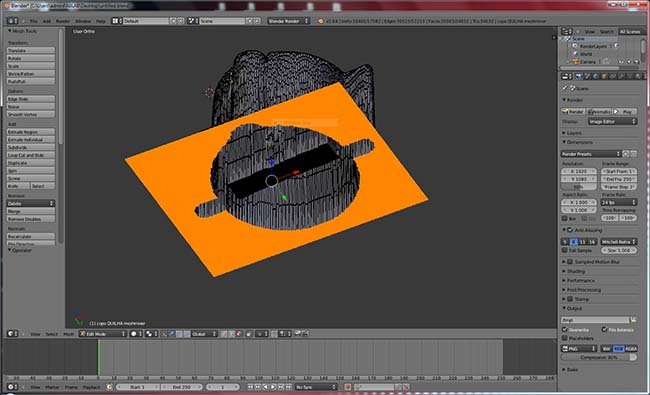Open the File menu

coord(34,21)
